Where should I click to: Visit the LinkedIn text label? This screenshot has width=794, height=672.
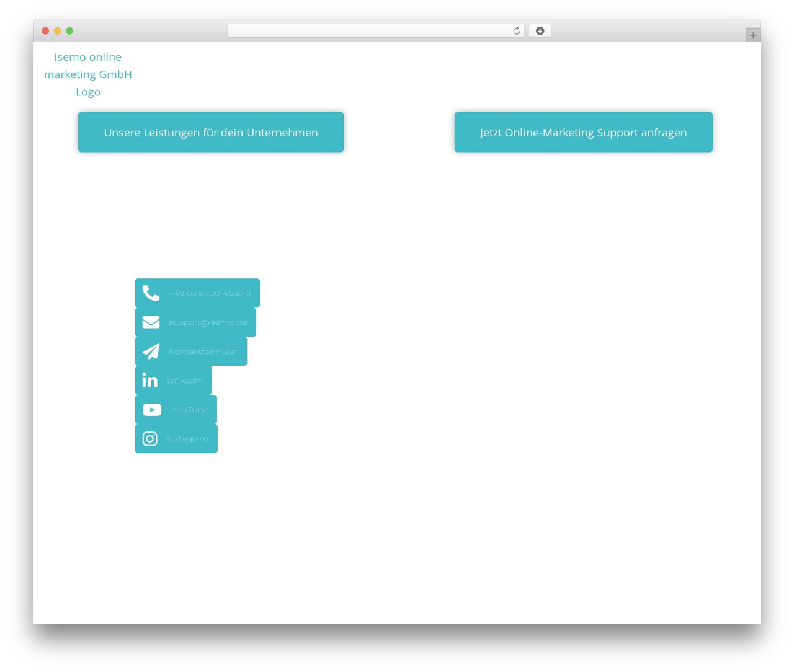(185, 381)
